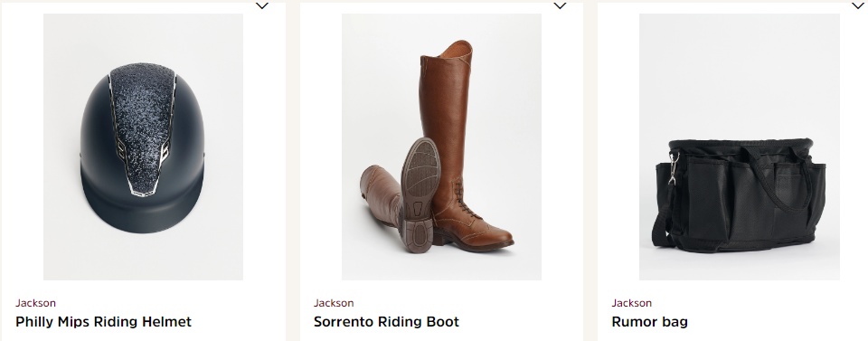Open the Rumor bag title link
The width and height of the screenshot is (868, 341).
pyautogui.click(x=649, y=322)
